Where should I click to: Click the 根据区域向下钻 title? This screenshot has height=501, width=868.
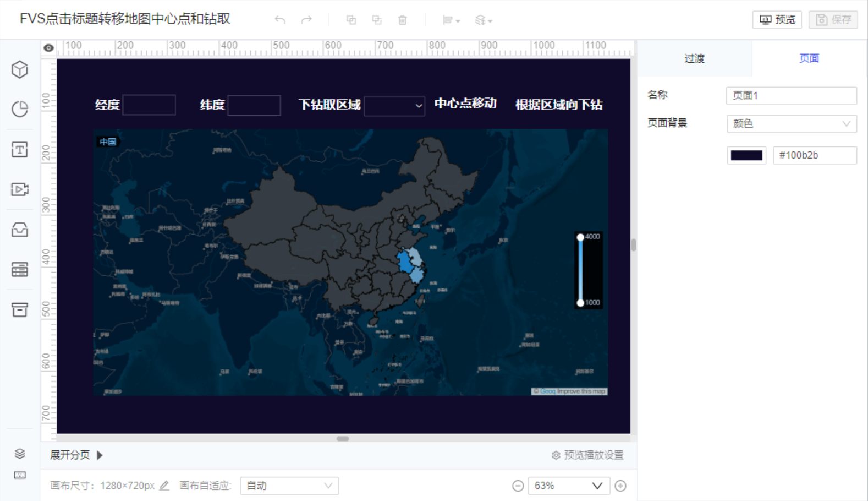[559, 105]
